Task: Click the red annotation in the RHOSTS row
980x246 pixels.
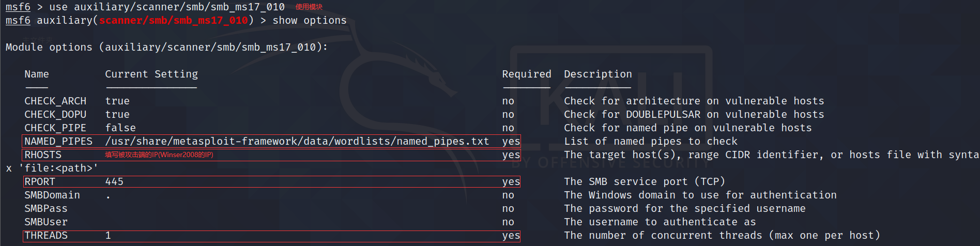Action: 159,155
